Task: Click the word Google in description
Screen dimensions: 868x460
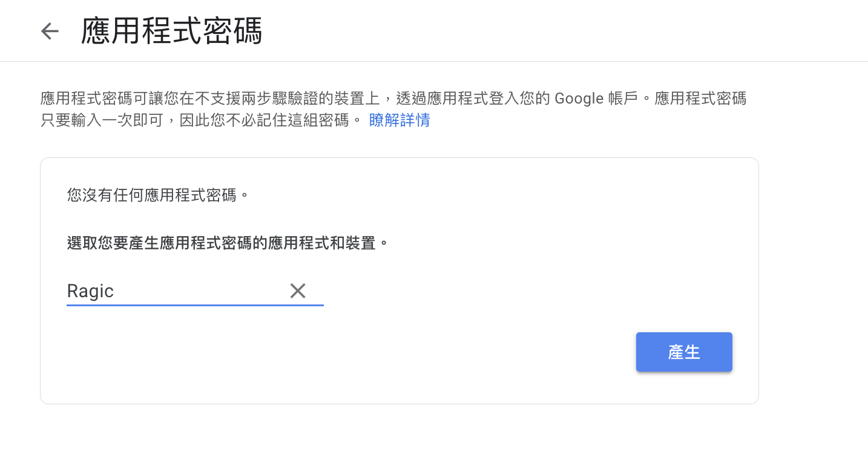Action: (579, 99)
